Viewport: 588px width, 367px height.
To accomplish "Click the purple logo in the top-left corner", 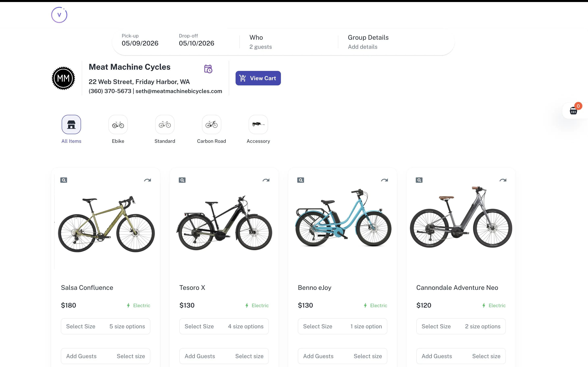I will (59, 15).
